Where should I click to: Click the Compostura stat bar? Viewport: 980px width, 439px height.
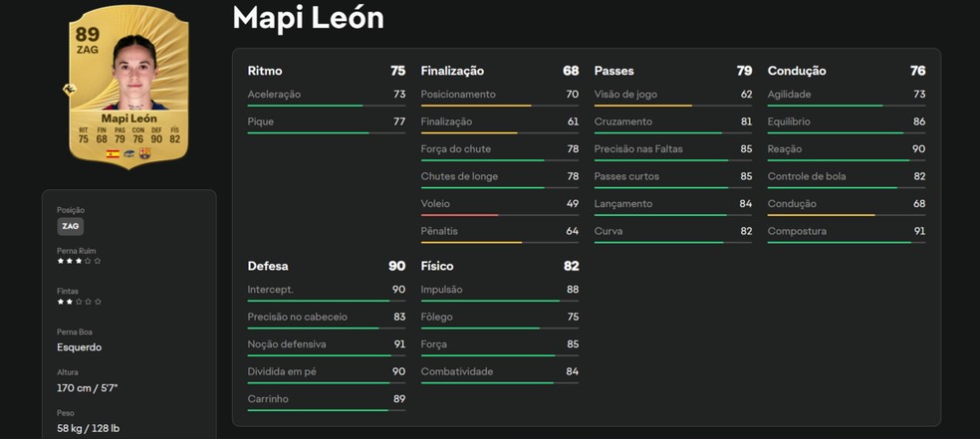846,242
